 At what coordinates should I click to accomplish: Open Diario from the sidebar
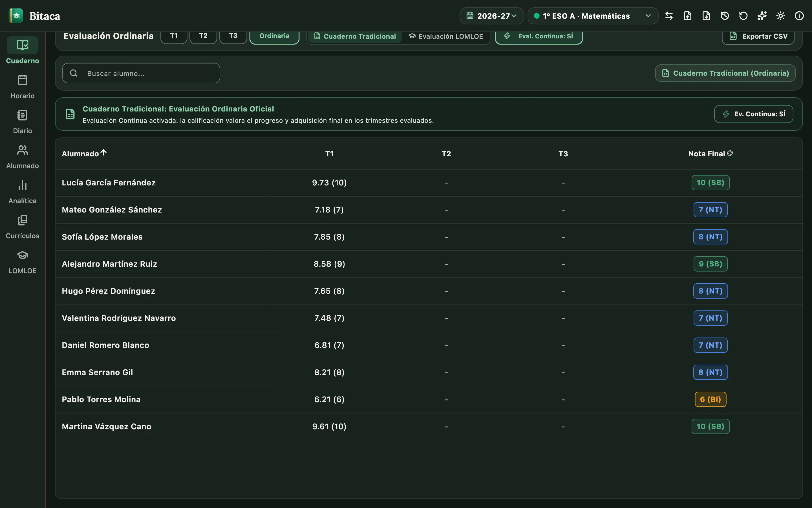click(x=23, y=122)
